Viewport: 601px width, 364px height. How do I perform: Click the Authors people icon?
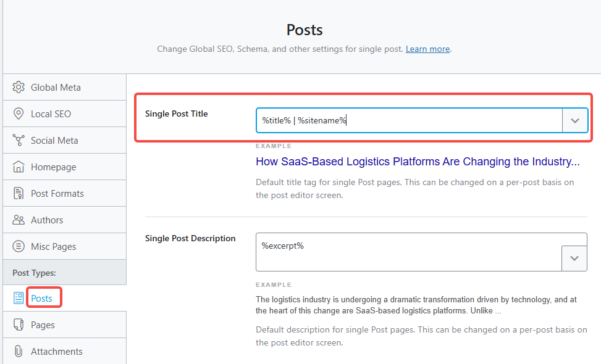coord(19,220)
